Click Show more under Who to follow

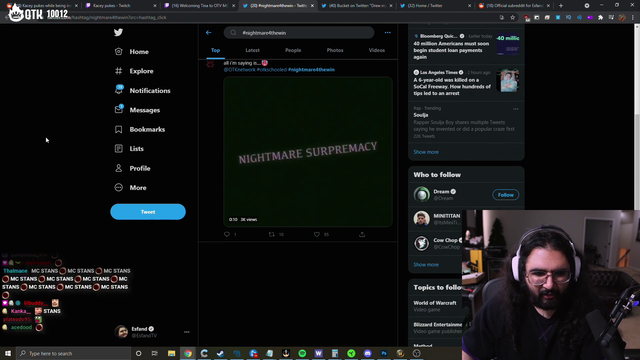(426, 264)
